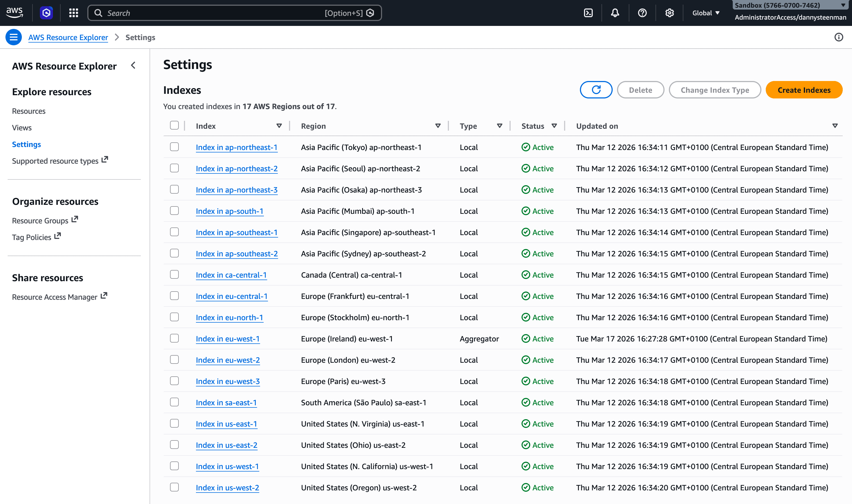
Task: Open Index in ap-south-1 link
Action: click(x=230, y=211)
